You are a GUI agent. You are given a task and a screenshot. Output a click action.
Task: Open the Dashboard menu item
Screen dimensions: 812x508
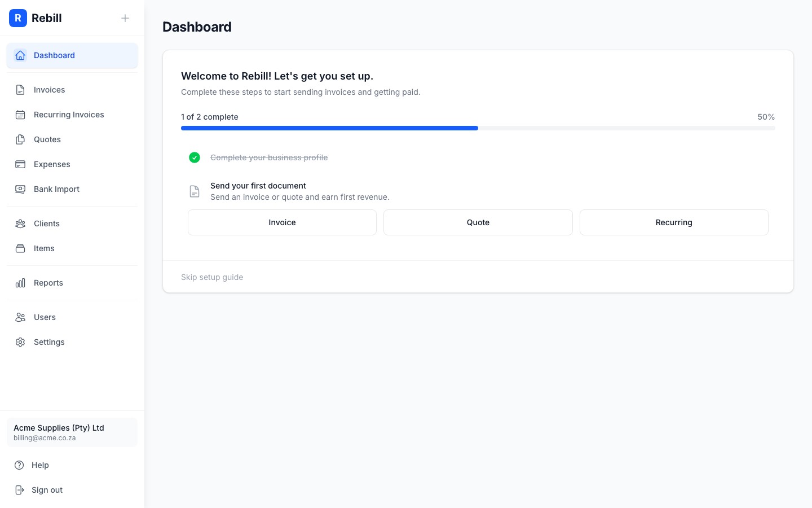72,55
